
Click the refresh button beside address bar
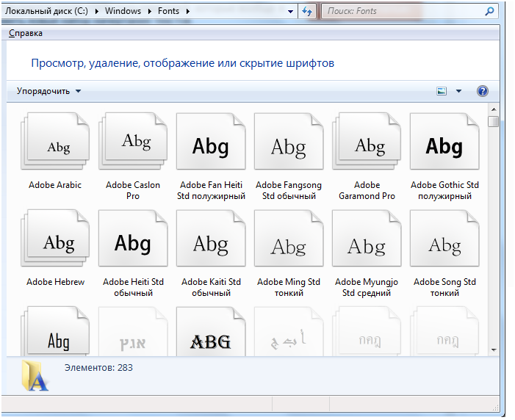point(307,11)
